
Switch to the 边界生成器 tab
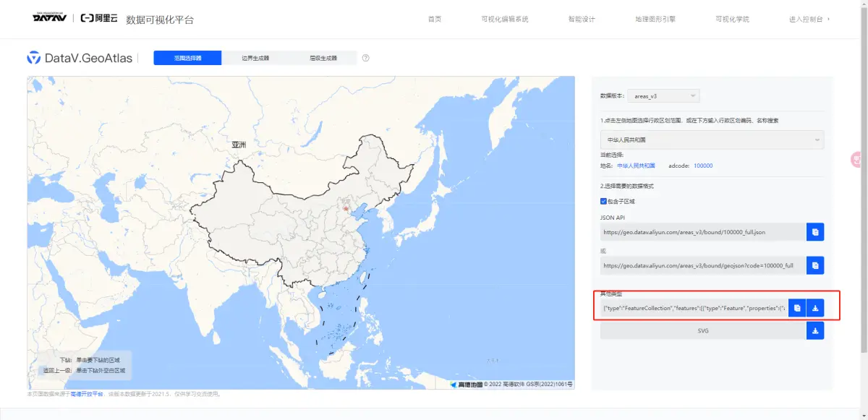pyautogui.click(x=255, y=58)
